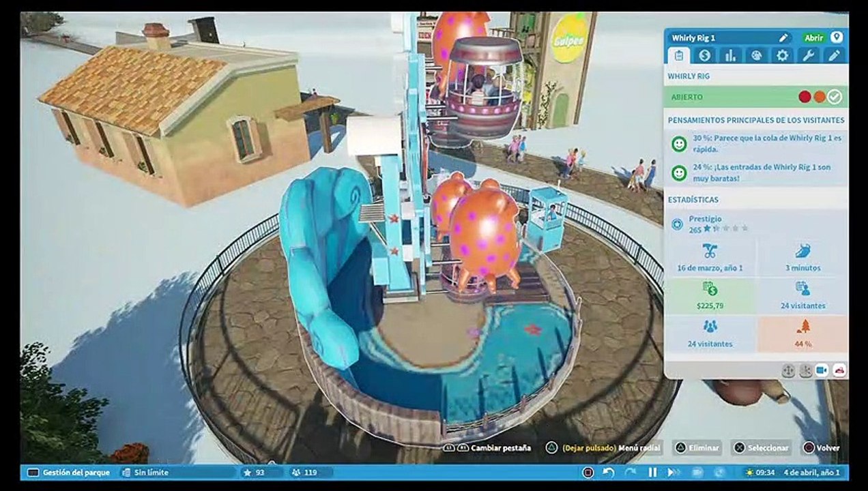Click smiley icon beside 24 % thought
The image size is (868, 491).
pos(678,173)
